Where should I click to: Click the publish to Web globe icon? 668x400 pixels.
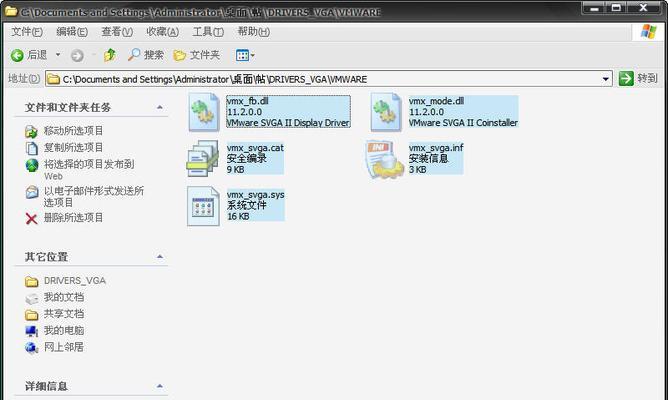[32, 165]
